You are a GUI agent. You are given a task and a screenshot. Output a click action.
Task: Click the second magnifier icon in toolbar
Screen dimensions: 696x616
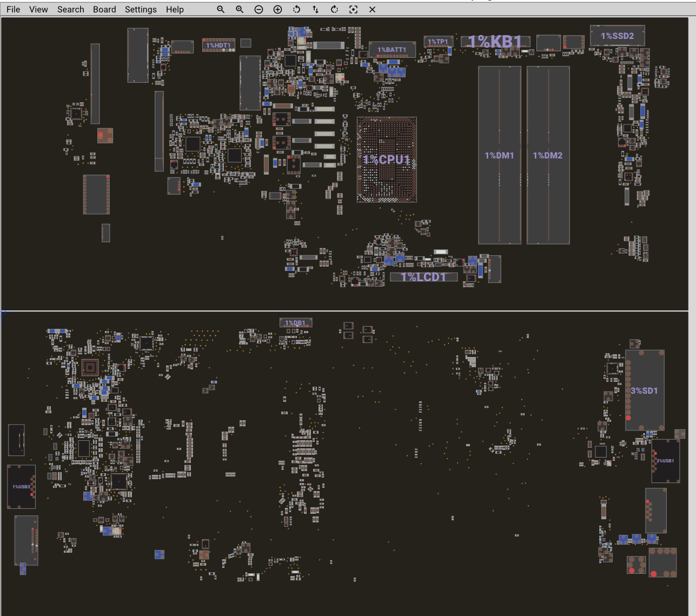[240, 10]
